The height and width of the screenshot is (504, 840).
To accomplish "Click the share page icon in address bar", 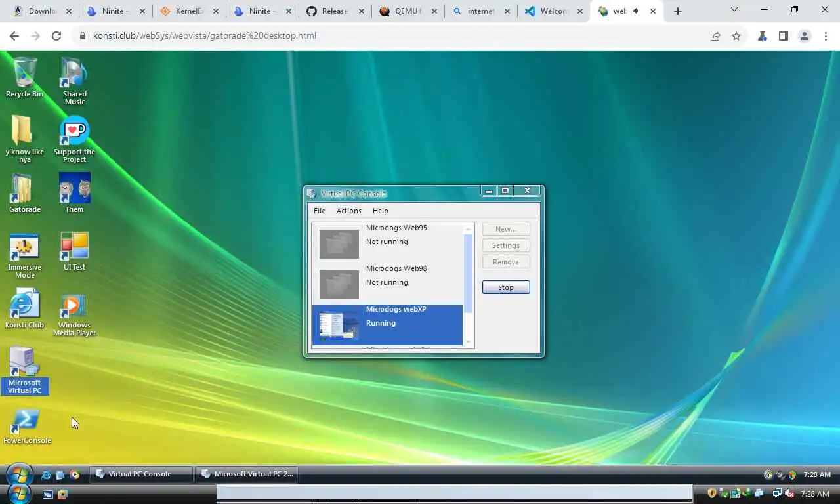I will pos(715,36).
